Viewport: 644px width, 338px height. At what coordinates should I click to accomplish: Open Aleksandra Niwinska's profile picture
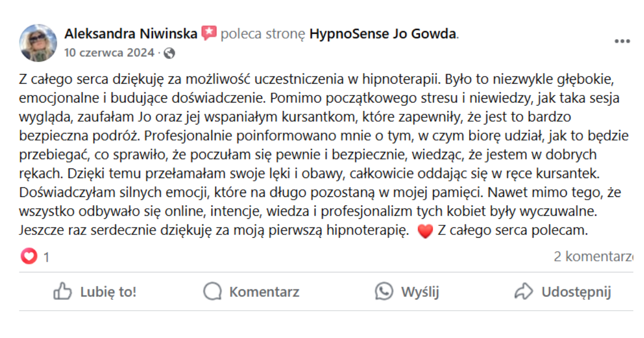point(38,43)
